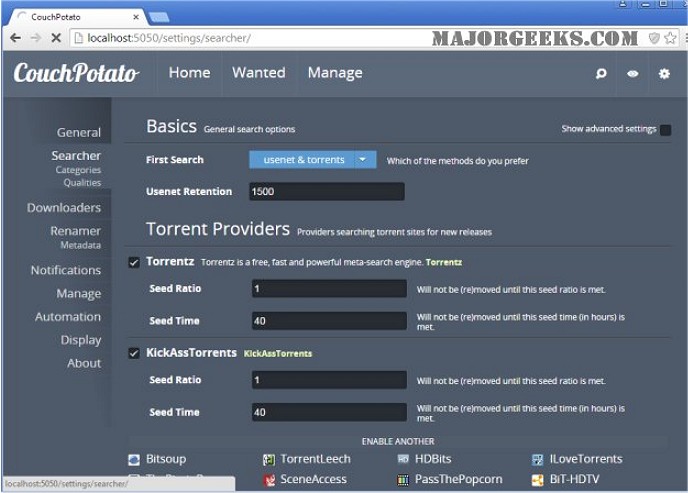Open Searcher settings in sidebar
The image size is (688, 493).
tap(76, 156)
